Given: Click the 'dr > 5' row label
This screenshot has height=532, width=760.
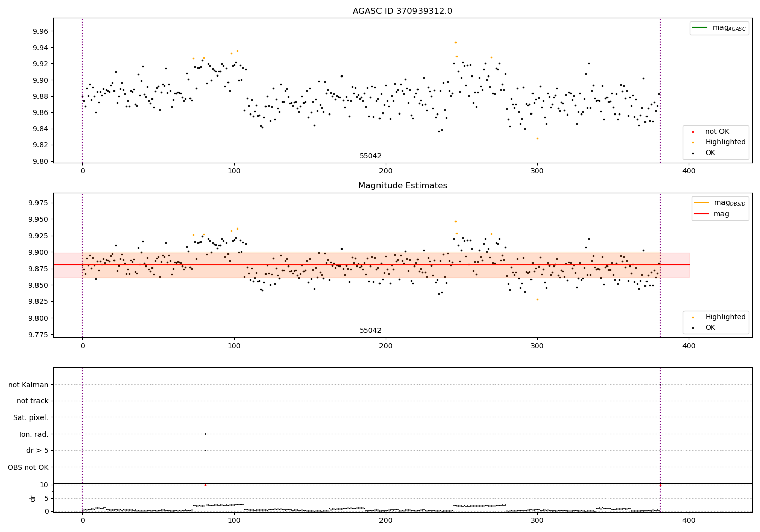Looking at the screenshot, I should click(37, 451).
